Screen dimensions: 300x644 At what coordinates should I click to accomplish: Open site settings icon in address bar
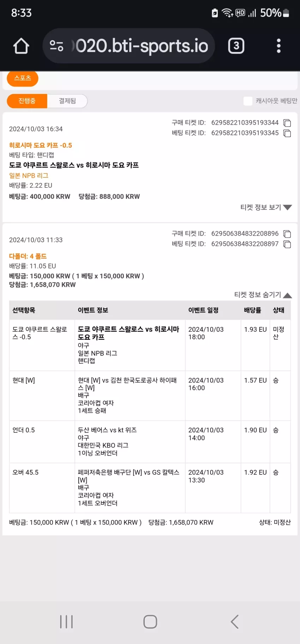(56, 46)
